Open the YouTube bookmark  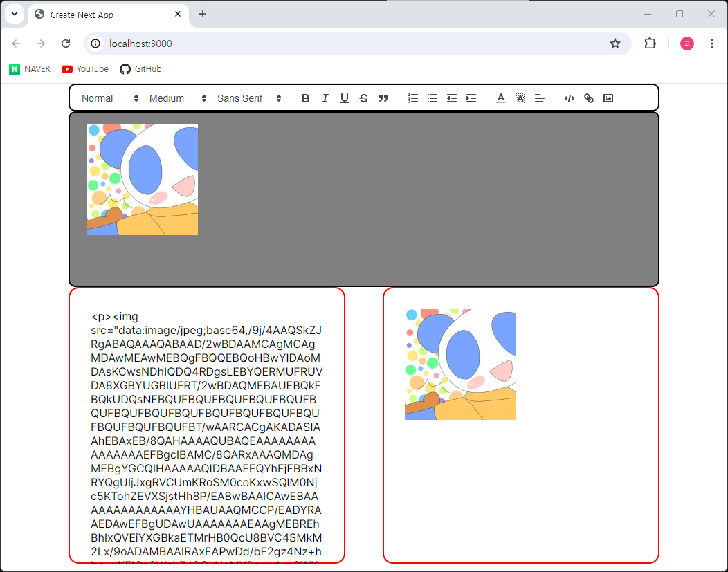click(x=85, y=69)
